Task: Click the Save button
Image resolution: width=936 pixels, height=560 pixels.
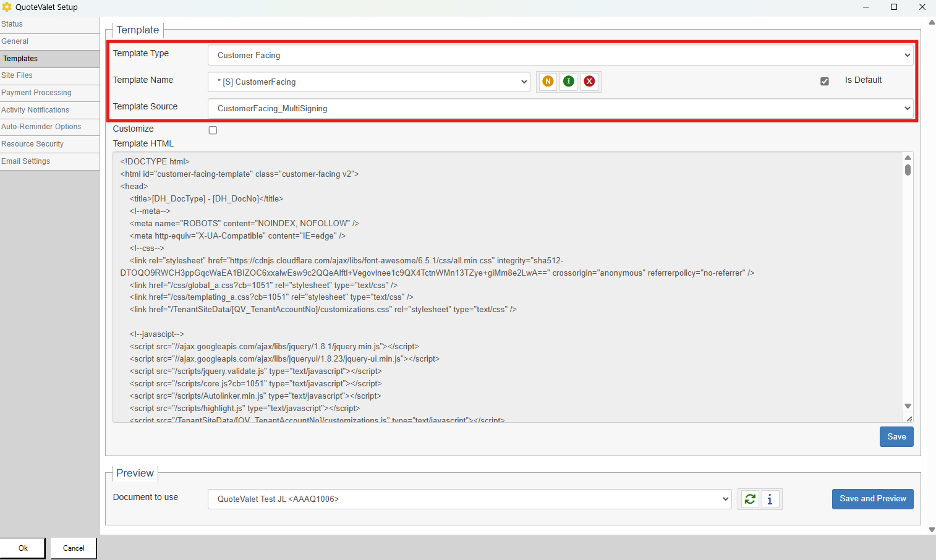Action: pyautogui.click(x=896, y=437)
